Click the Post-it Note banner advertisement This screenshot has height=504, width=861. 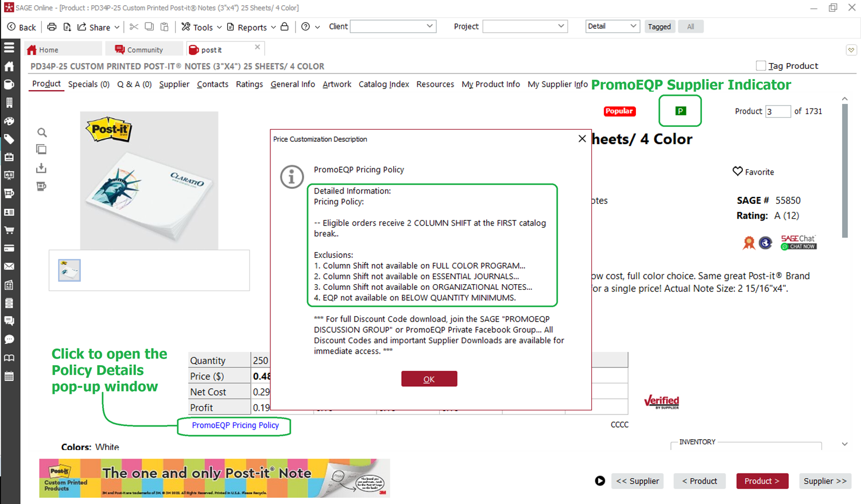click(x=214, y=478)
